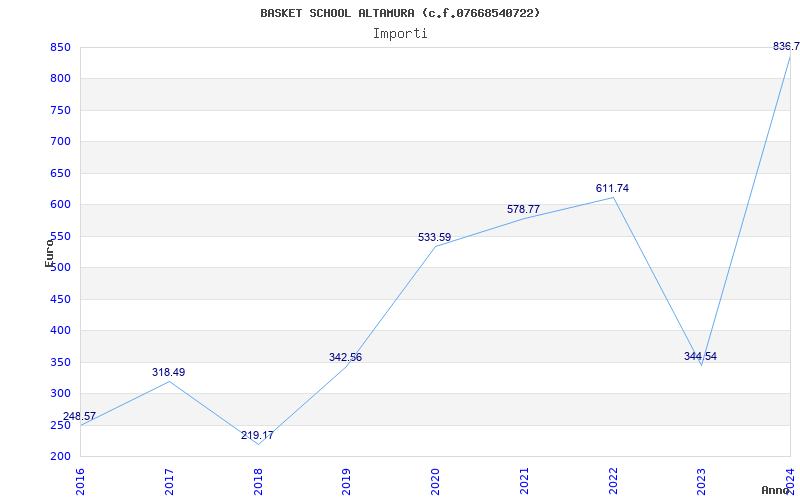Click the 400 y-axis tick label
The height and width of the screenshot is (500, 800).
click(60, 331)
